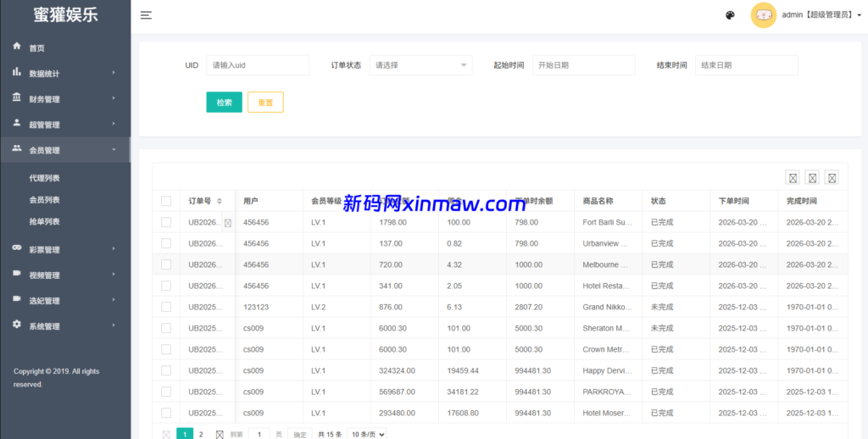Click the 确定 page jump button
The image size is (868, 439).
coord(300,435)
